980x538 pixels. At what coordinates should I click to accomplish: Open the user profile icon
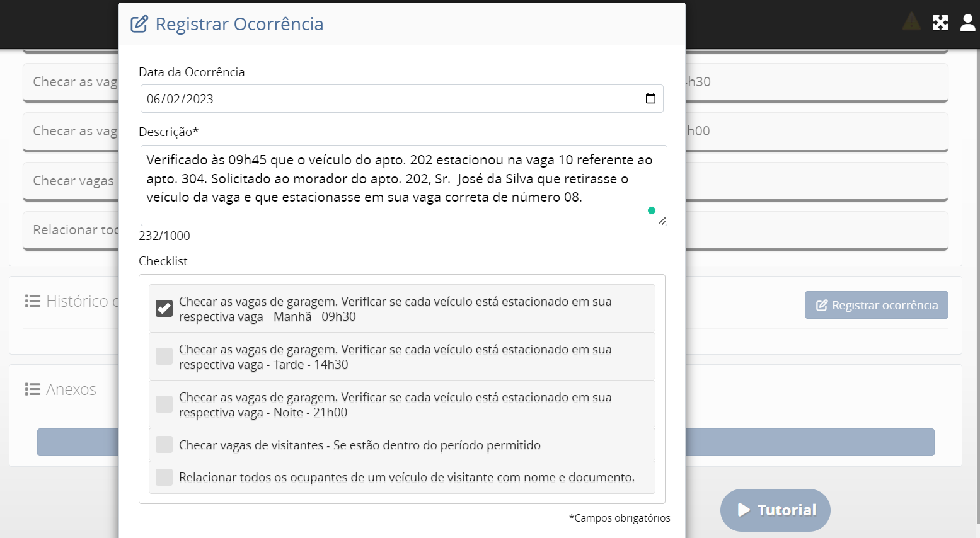tap(967, 23)
